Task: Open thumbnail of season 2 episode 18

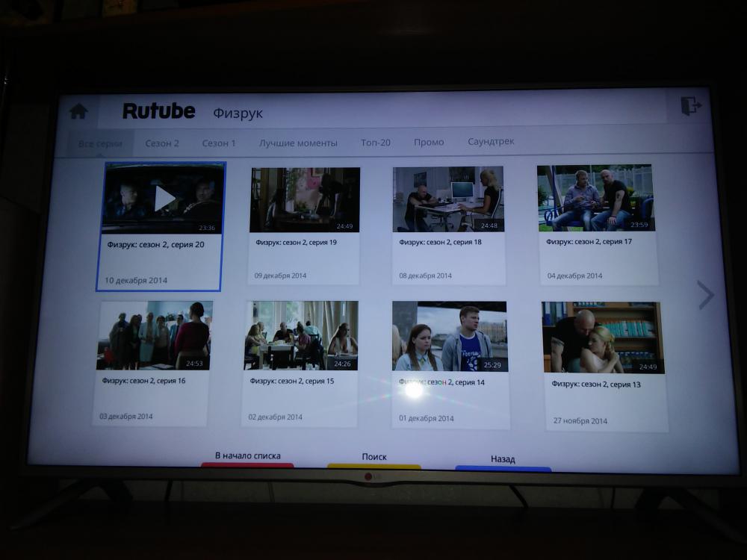Action: 447,199
